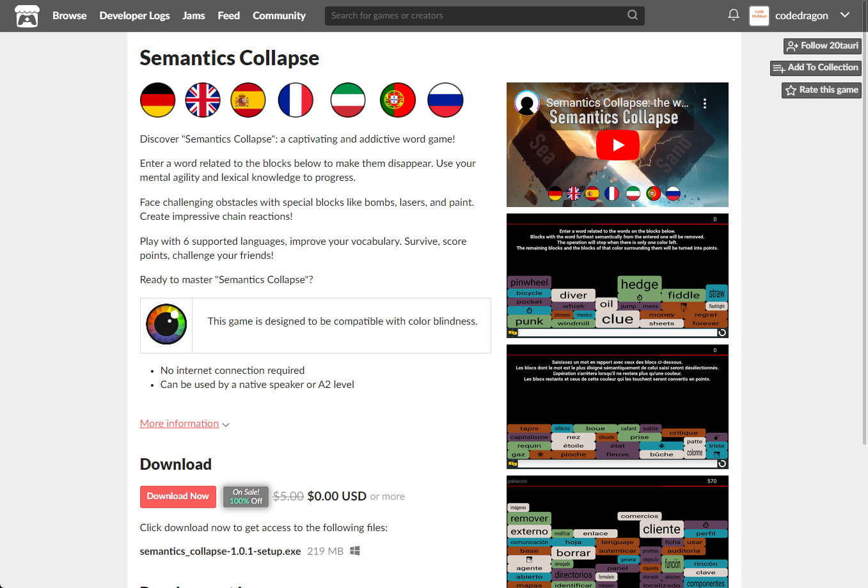Select the German flag icon
This screenshot has width=868, height=588.
click(x=157, y=100)
